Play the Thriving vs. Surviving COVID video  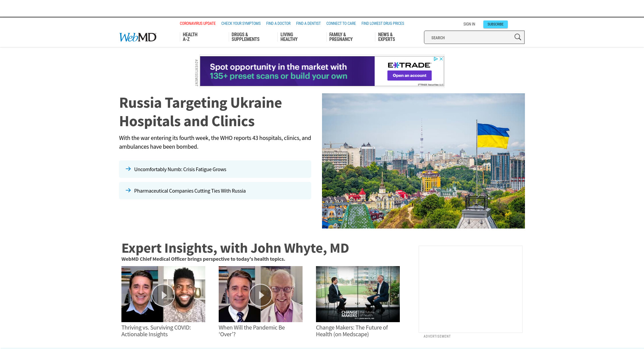(x=163, y=295)
